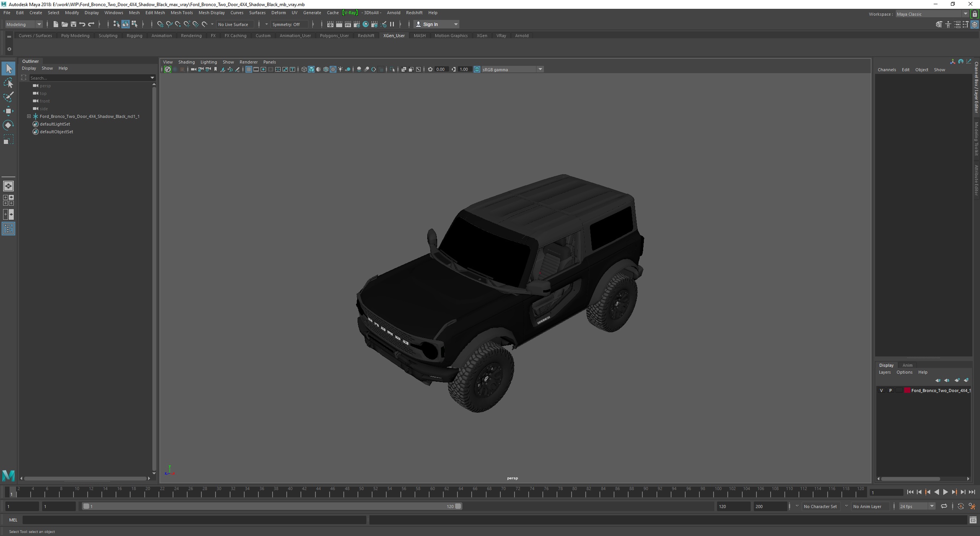Activate the Rotate tool in toolbox
This screenshot has height=536, width=980.
[x=8, y=125]
